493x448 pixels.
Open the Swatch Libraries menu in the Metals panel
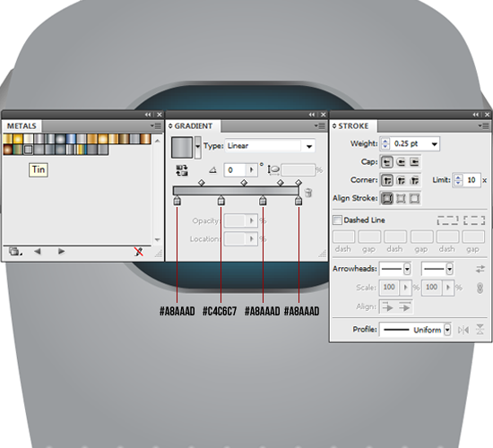14,251
